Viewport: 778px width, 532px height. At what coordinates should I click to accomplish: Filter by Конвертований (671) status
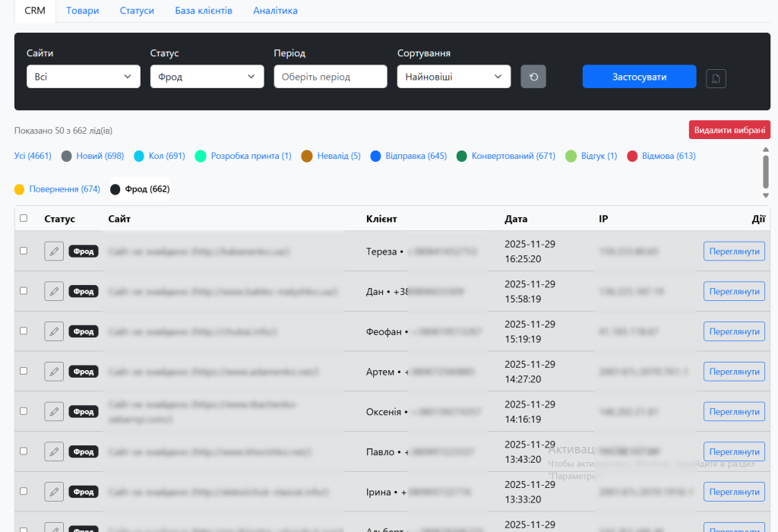[x=506, y=156]
